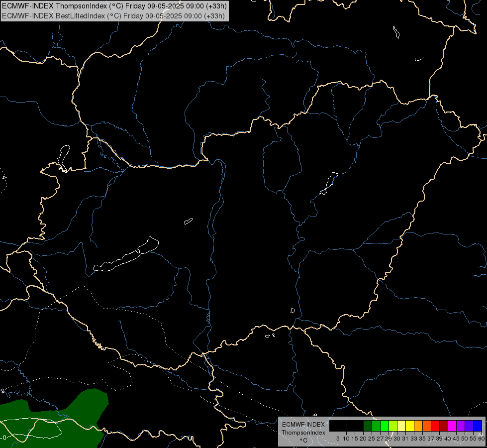Select the orange-red 35–37 legend swatch
Image resolution: width=487 pixels, height=448 pixels.
(x=427, y=426)
